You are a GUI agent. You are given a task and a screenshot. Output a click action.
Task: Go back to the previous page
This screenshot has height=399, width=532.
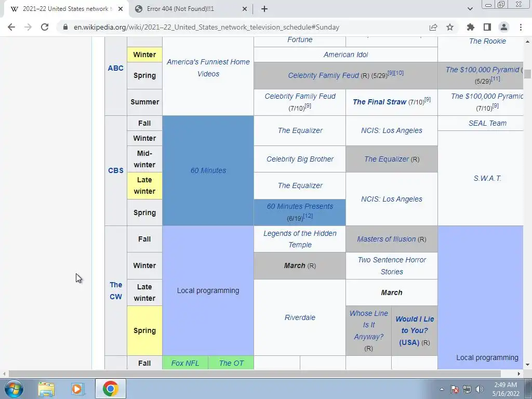pos(11,27)
